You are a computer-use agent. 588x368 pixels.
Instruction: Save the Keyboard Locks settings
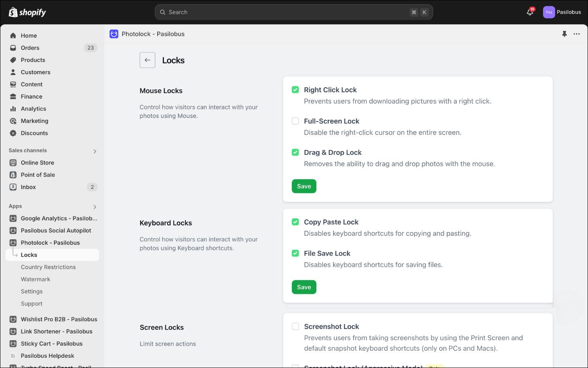(x=304, y=287)
